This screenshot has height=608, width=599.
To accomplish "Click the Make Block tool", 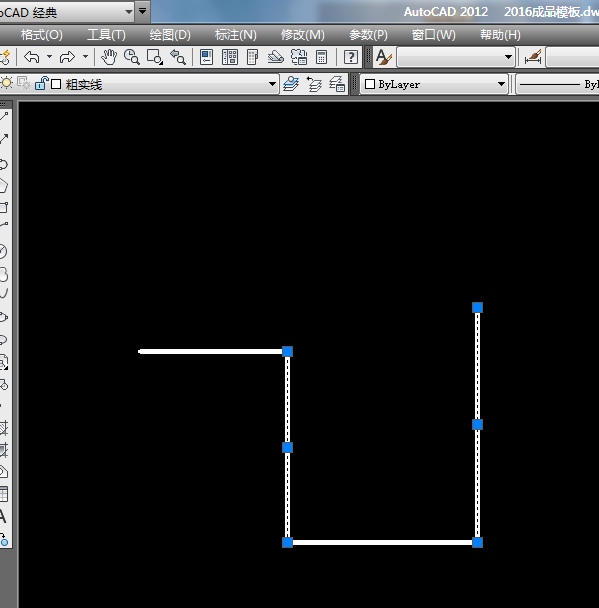I will click(4, 385).
